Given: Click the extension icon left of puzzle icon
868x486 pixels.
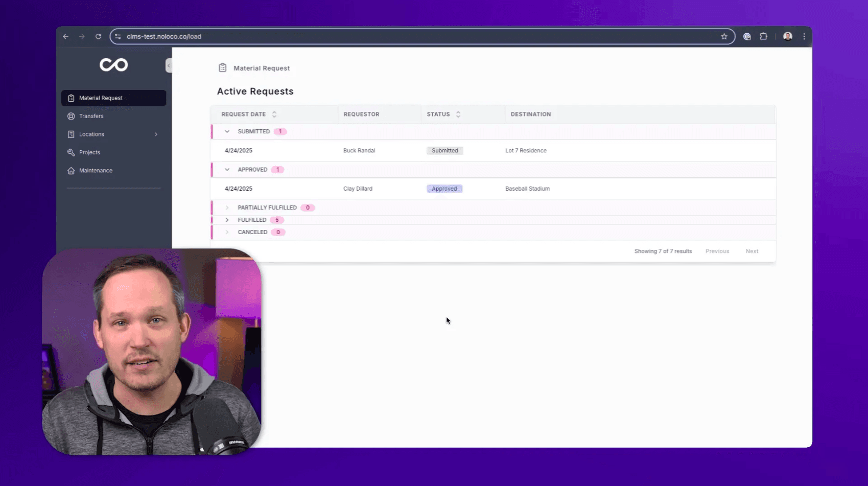Looking at the screenshot, I should tap(747, 36).
